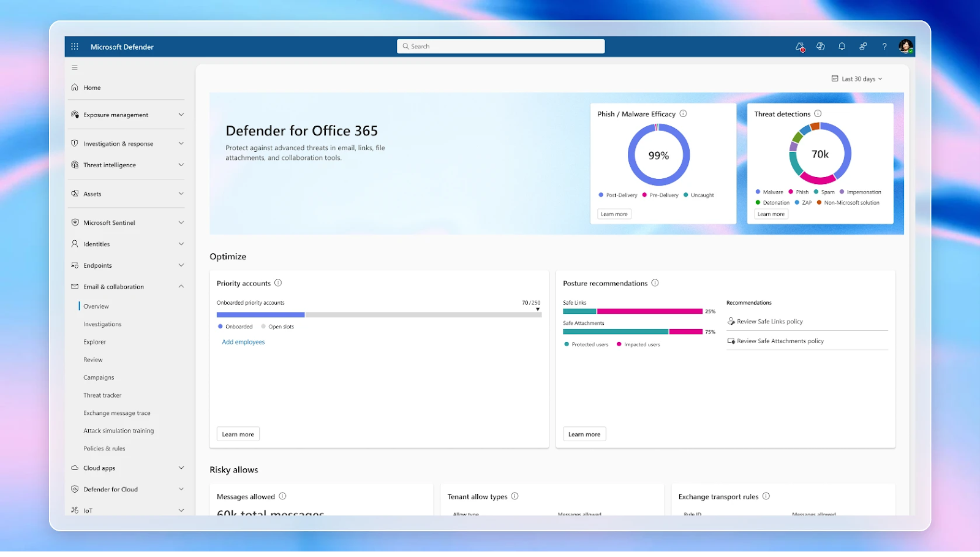Open the Last 30 days date dropdown
This screenshot has width=980, height=557.
click(x=857, y=78)
